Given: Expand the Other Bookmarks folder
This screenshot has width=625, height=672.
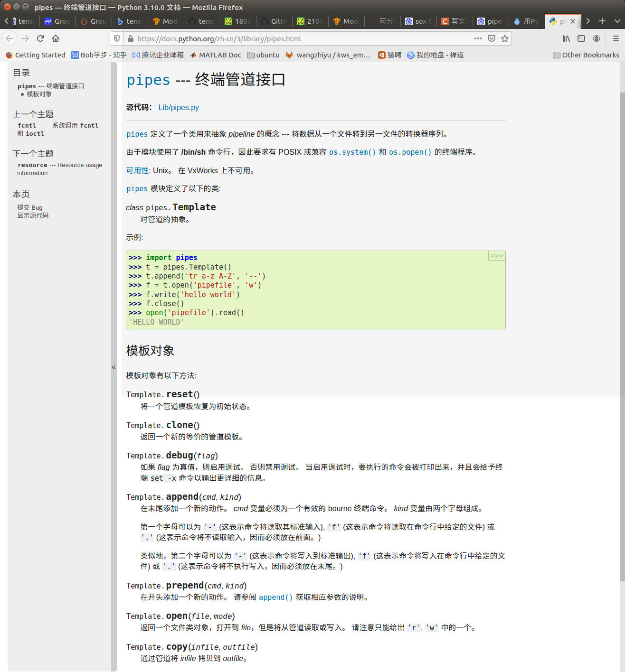Looking at the screenshot, I should (585, 55).
